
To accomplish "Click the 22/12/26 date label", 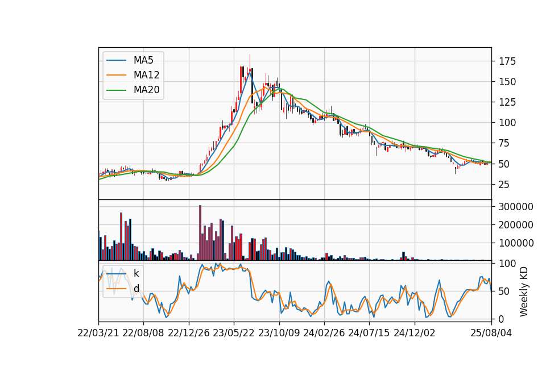I will (x=189, y=333).
